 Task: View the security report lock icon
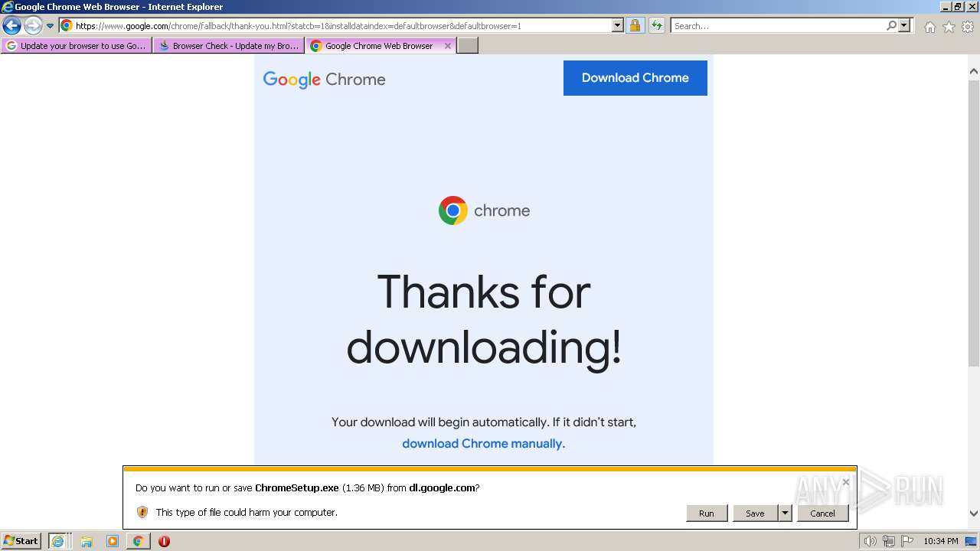[635, 25]
